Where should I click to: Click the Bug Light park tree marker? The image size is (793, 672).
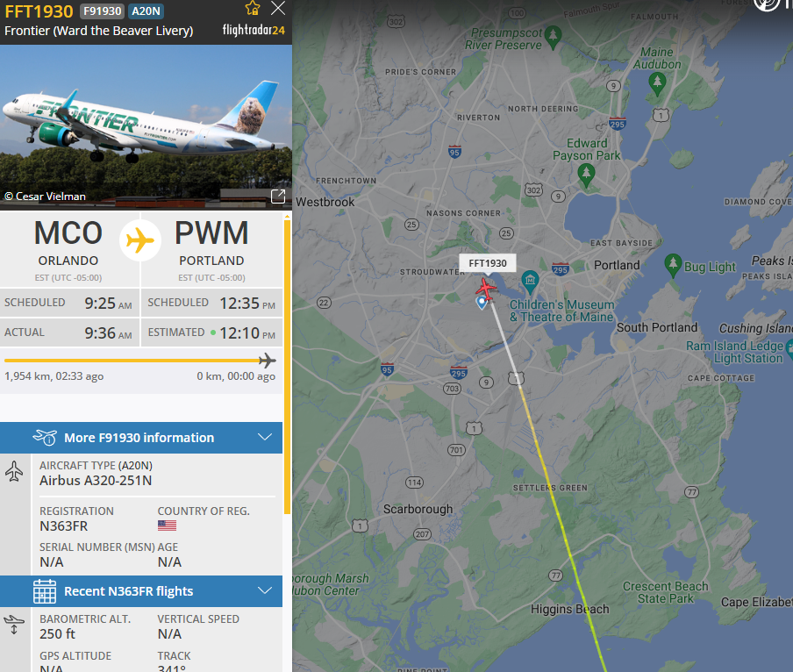(673, 265)
